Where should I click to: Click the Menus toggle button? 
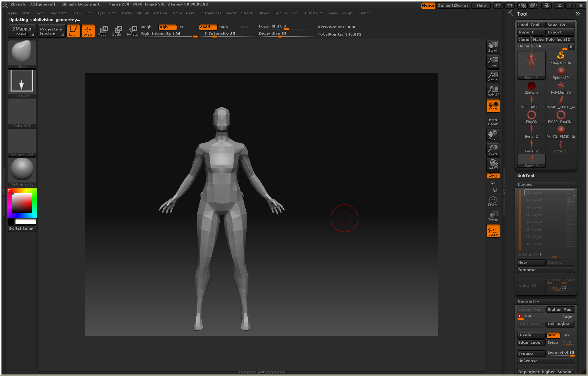[428, 6]
